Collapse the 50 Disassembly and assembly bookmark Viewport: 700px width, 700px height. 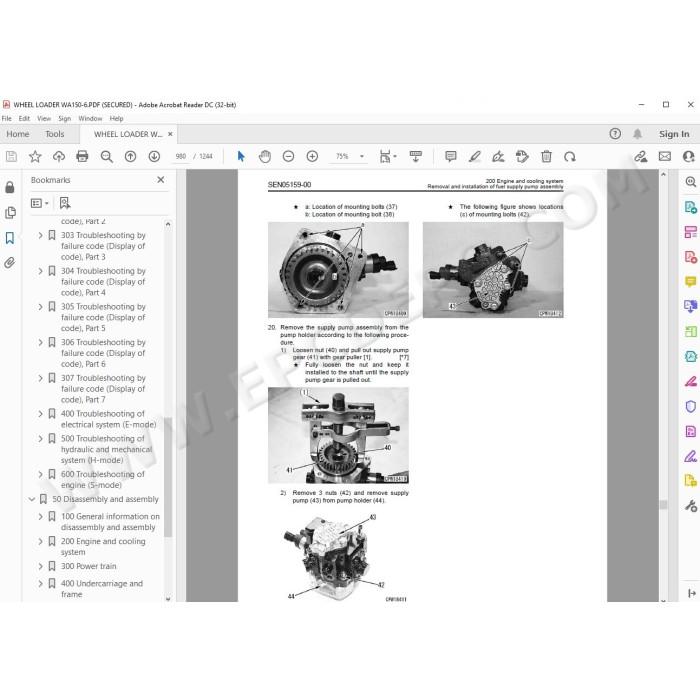(x=32, y=499)
